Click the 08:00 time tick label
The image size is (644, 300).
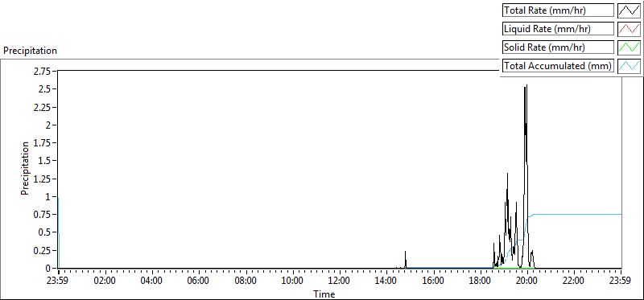[x=246, y=282]
